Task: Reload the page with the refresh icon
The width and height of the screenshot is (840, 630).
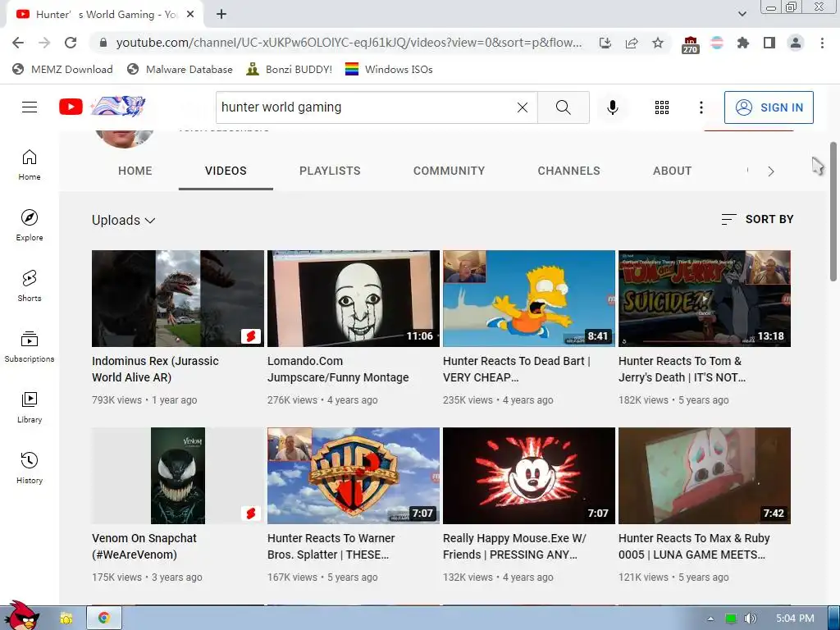Action: pyautogui.click(x=71, y=43)
